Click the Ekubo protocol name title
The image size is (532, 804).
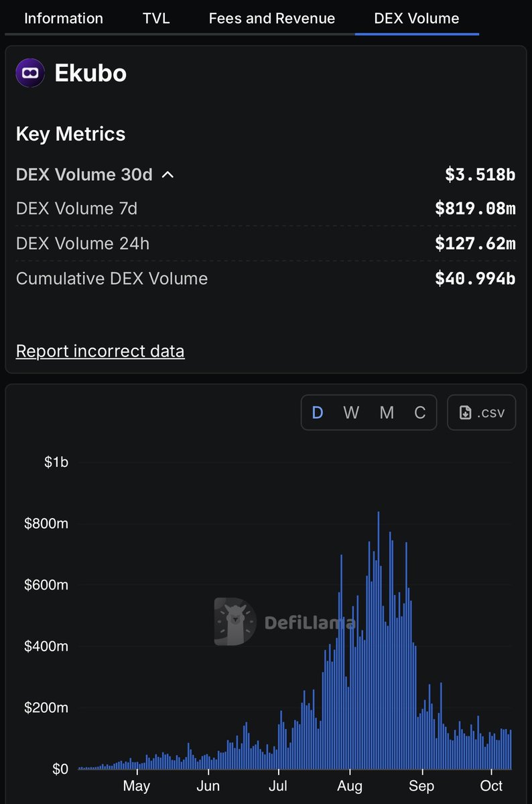[90, 72]
